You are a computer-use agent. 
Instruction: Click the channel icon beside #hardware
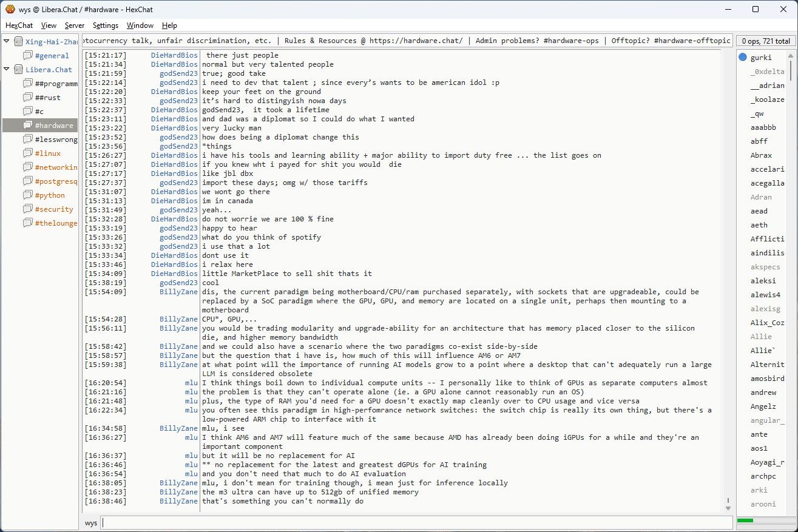(x=27, y=126)
